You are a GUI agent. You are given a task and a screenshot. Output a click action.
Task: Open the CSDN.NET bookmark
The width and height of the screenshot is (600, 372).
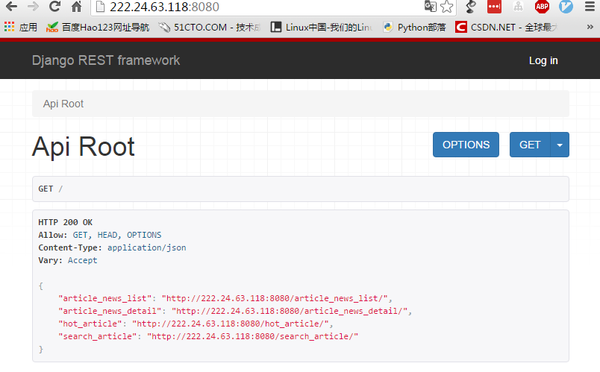(x=506, y=27)
